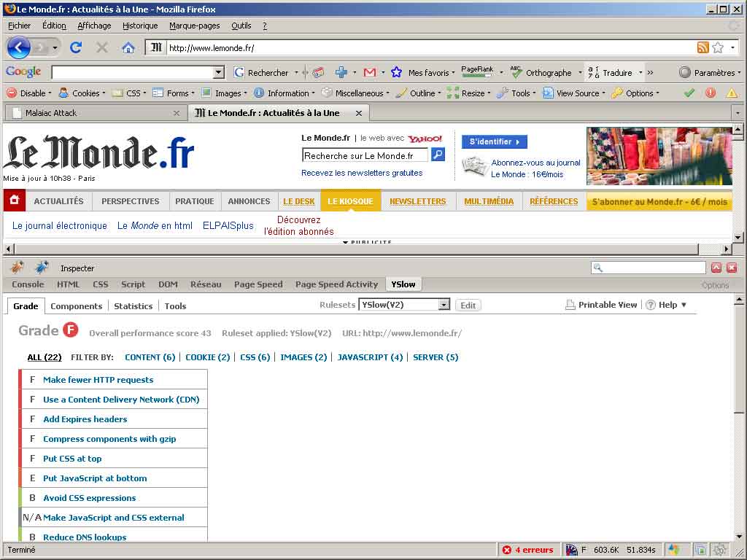Viewport: 747px width, 560px height.
Task: Open the Le journal électronique link
Action: click(x=60, y=226)
